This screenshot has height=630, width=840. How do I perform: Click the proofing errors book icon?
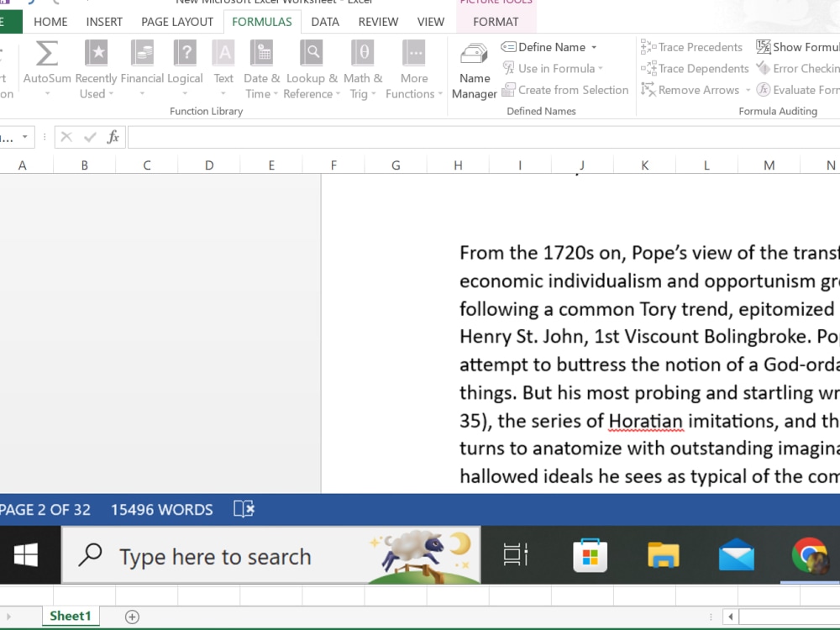point(244,509)
